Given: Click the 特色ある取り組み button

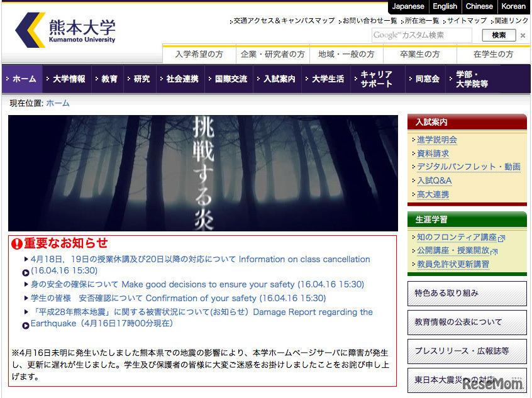Looking at the screenshot, I should [x=467, y=294].
